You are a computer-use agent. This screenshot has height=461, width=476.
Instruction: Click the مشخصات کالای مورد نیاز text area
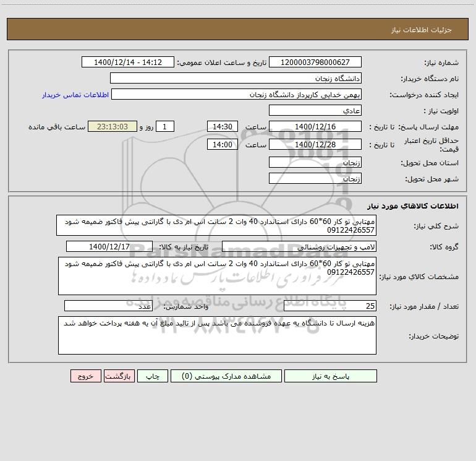click(x=217, y=276)
